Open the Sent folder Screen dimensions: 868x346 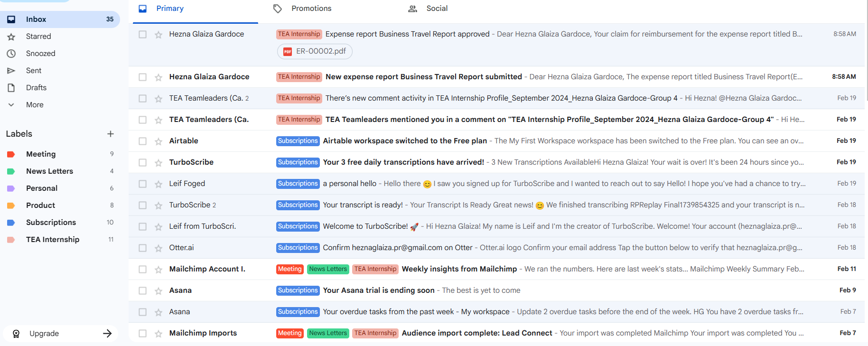(x=60, y=71)
